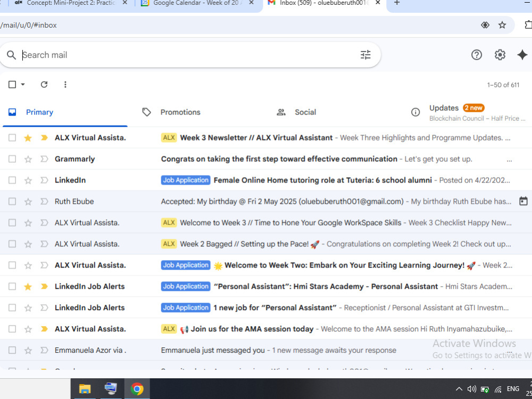Tick checkbox for LinkedIn tutoring role email

[x=12, y=180]
